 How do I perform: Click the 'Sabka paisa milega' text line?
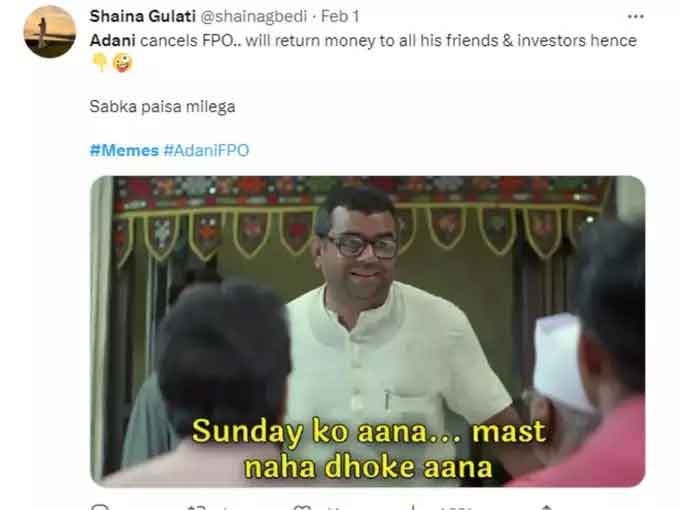pos(162,106)
